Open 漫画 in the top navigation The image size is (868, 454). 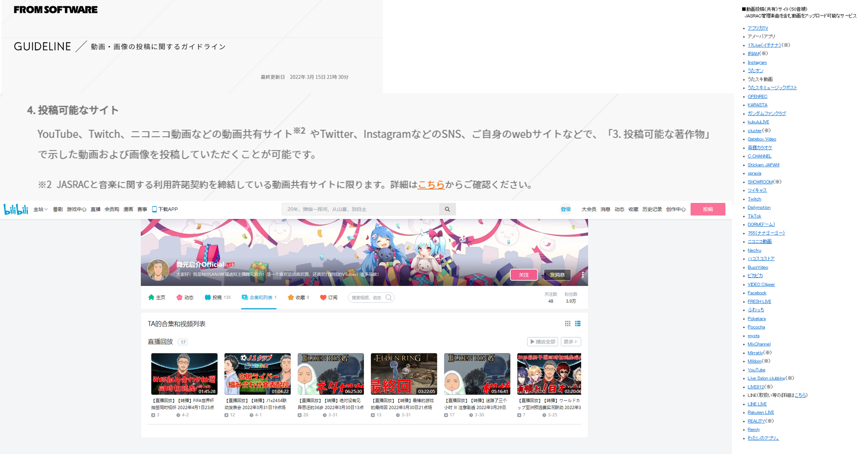click(128, 209)
